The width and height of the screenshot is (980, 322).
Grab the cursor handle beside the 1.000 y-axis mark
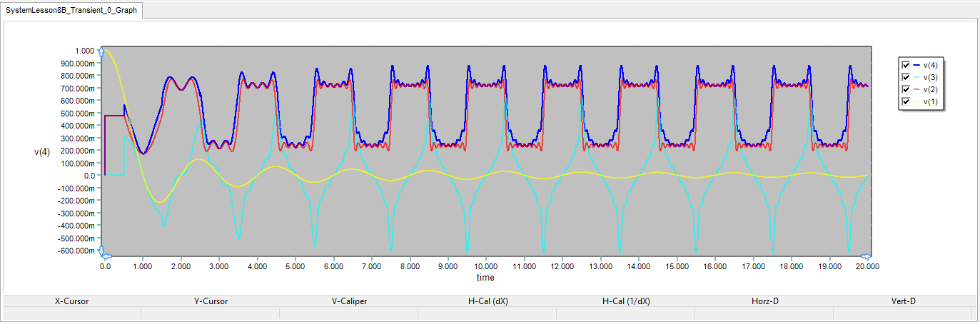click(101, 51)
